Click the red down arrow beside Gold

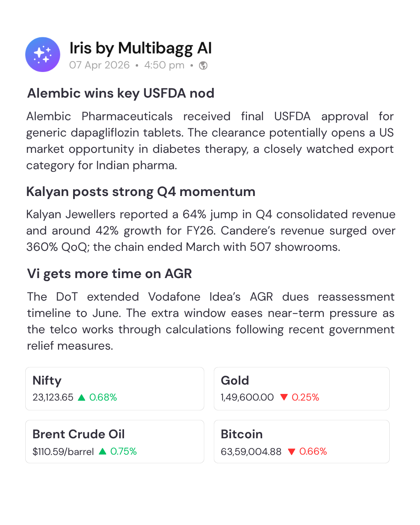tap(284, 397)
